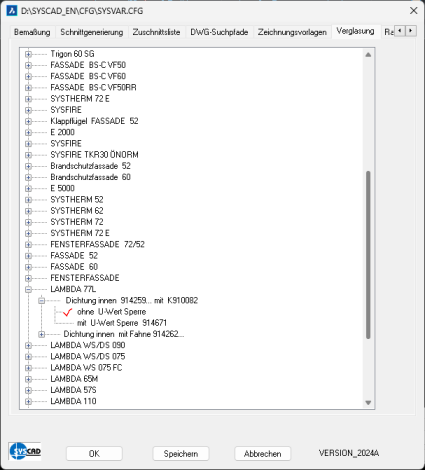
Task: Click the SYSCAD logo icon
Action: (x=25, y=451)
